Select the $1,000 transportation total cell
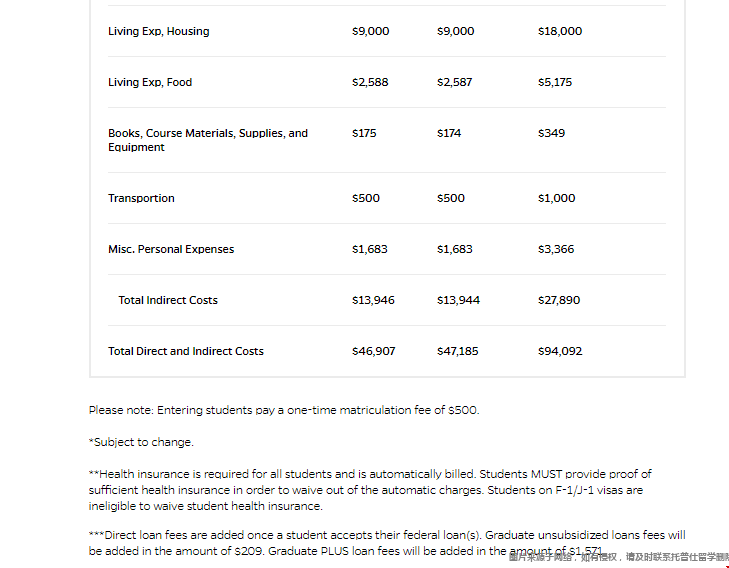This screenshot has height=568, width=729. coord(556,198)
